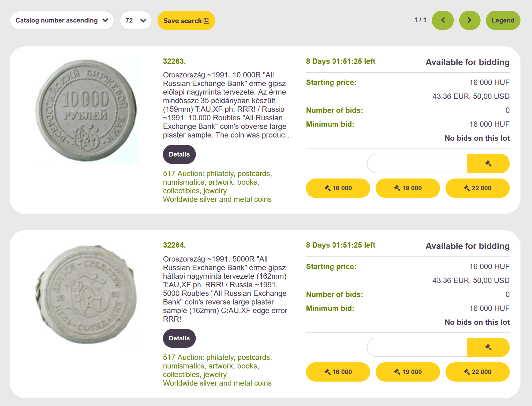
Task: Open the 5000 Roubles plaster coin image
Action: click(86, 295)
